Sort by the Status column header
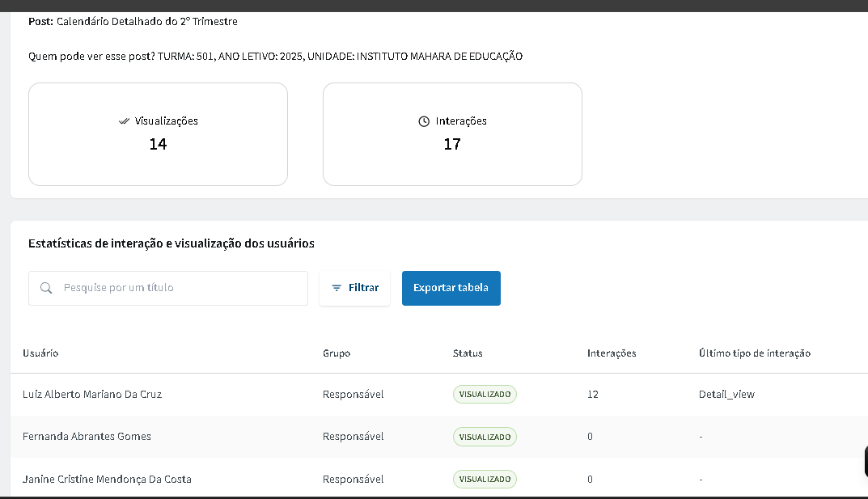 pos(468,353)
